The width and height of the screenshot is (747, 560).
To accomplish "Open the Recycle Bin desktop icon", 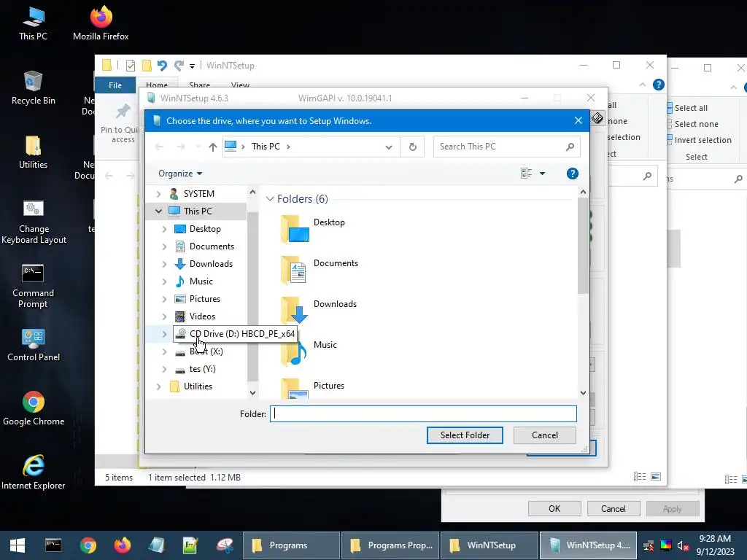I will pos(33,87).
